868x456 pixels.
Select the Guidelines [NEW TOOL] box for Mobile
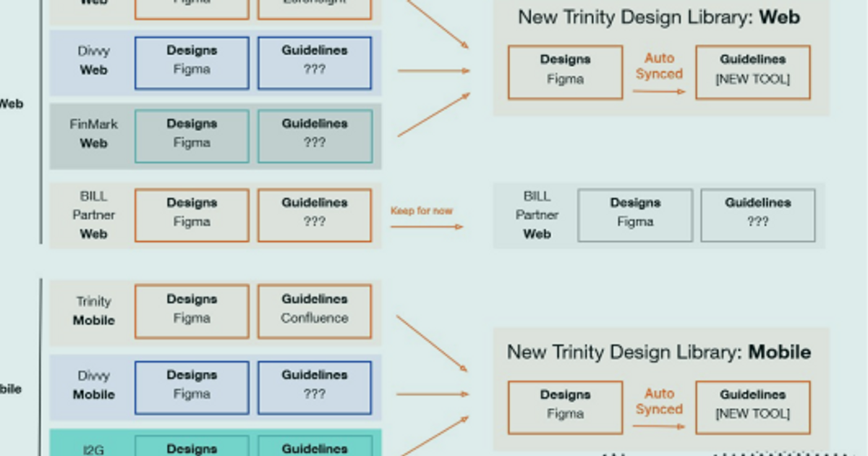(x=752, y=407)
